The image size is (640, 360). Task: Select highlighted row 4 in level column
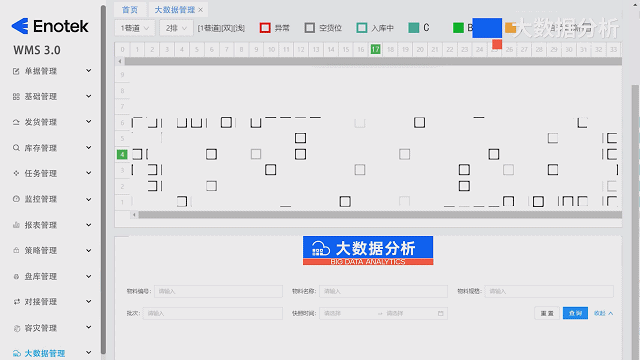pos(122,154)
